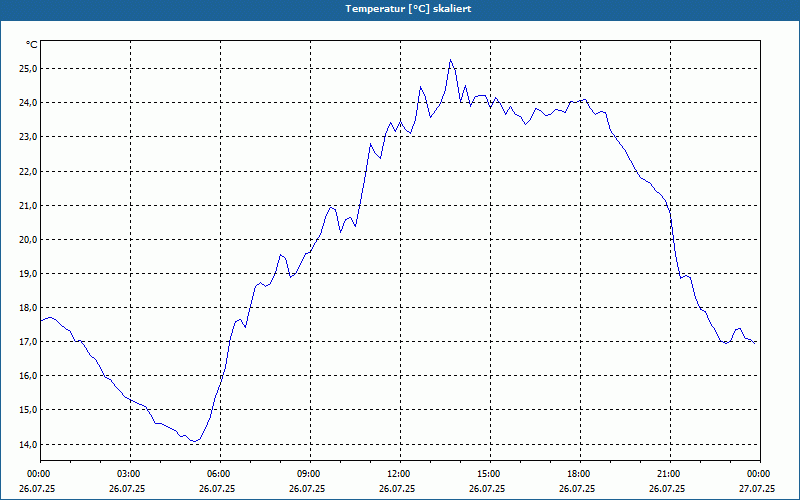Screen dimensions: 800x500
Task: Choose the '15,0' y-axis value
Action: pyautogui.click(x=26, y=410)
